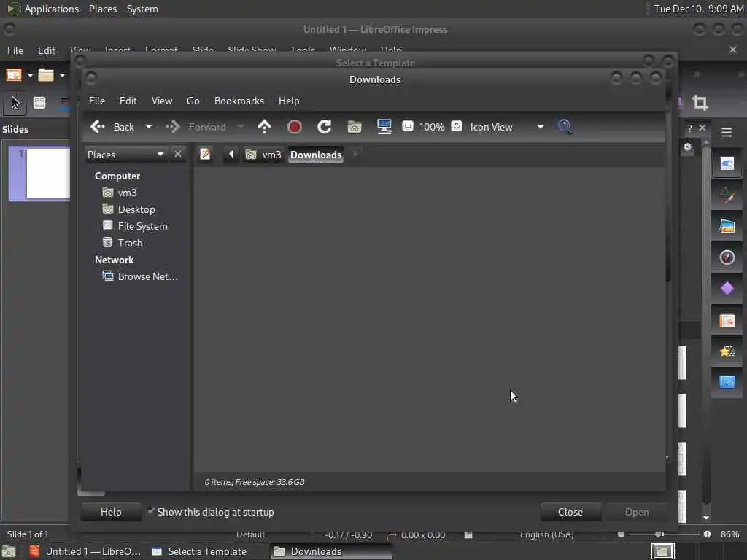Screen dimensions: 747x560
Task: Open File menu in Downloads window
Action: (x=97, y=101)
